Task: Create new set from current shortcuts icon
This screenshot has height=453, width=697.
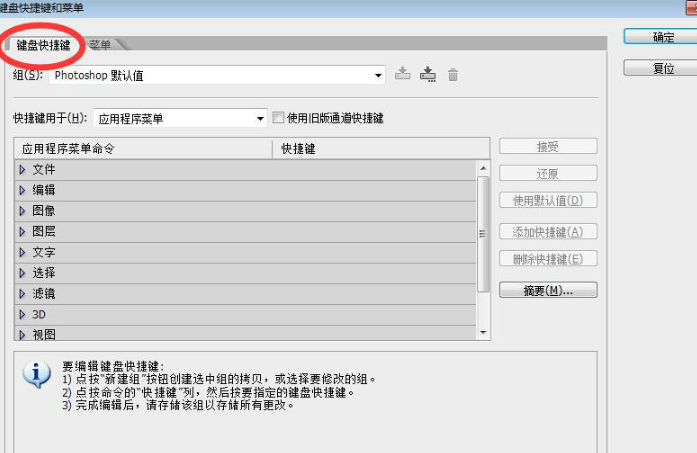Action: coord(428,74)
